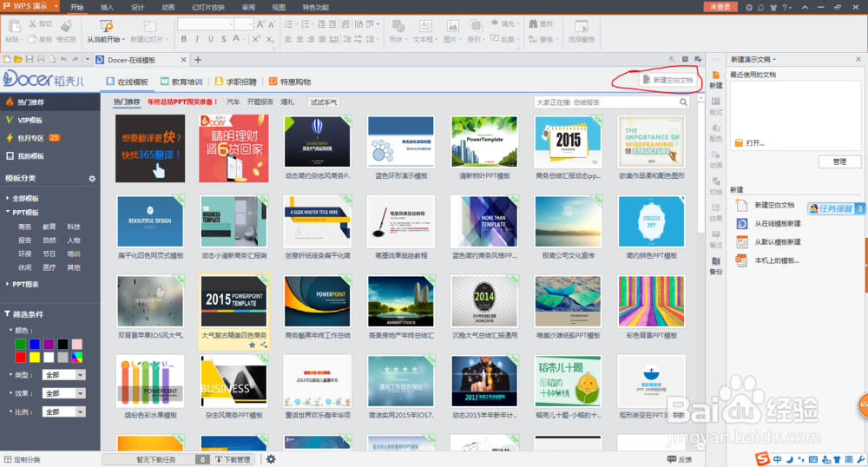Image resolution: width=868 pixels, height=467 pixels.
Task: Open the 插入 ribbon tab
Action: (107, 7)
